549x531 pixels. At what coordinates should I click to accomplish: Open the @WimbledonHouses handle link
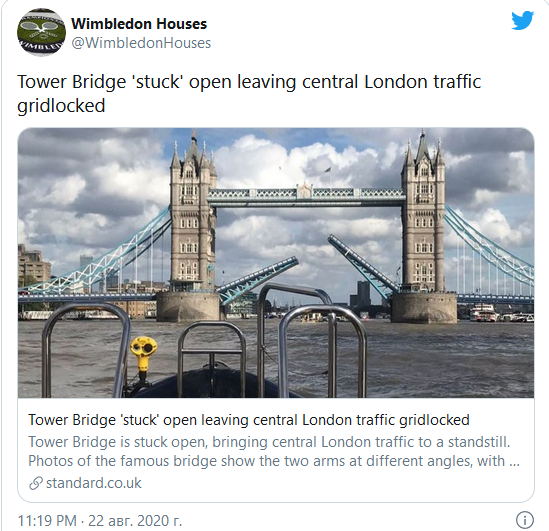[141, 43]
